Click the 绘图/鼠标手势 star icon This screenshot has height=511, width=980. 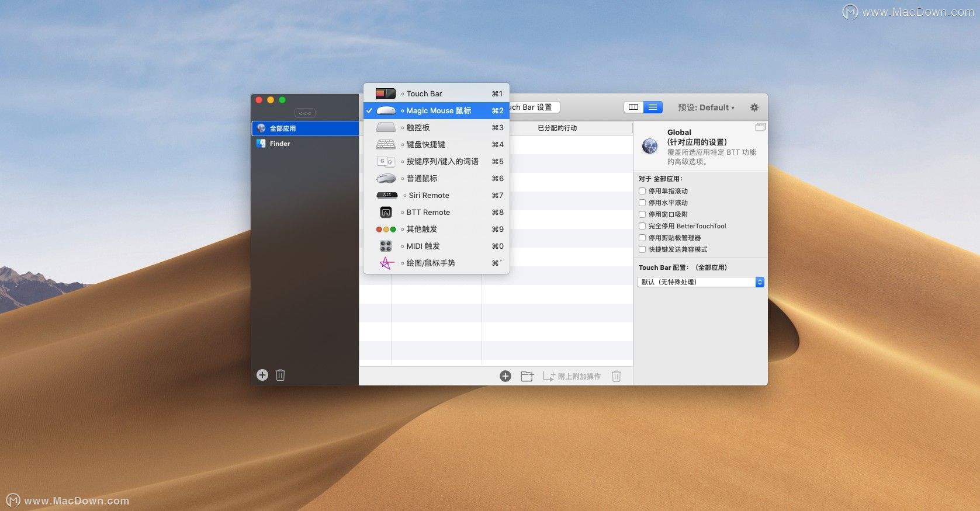[386, 263]
